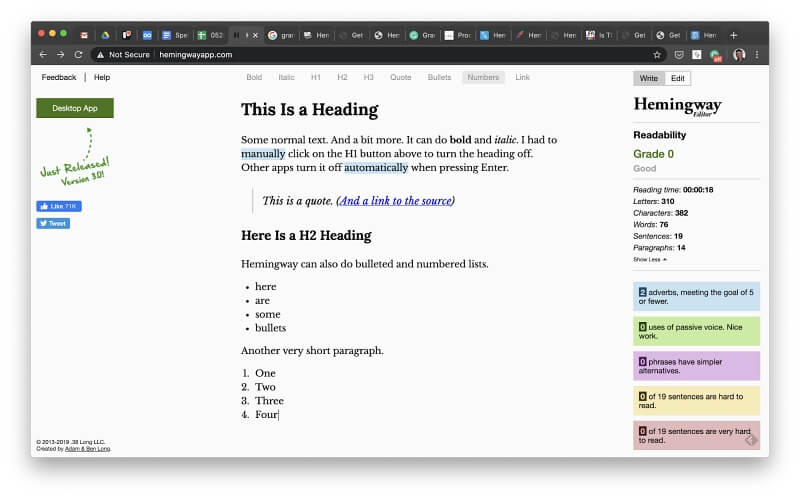
Task: Click the 'Sentences: 19' stat
Action: 658,236
